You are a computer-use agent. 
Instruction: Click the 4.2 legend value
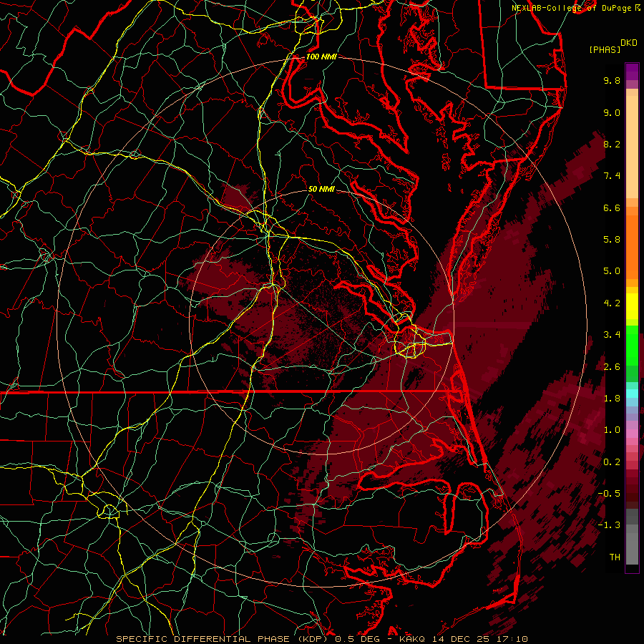point(612,303)
